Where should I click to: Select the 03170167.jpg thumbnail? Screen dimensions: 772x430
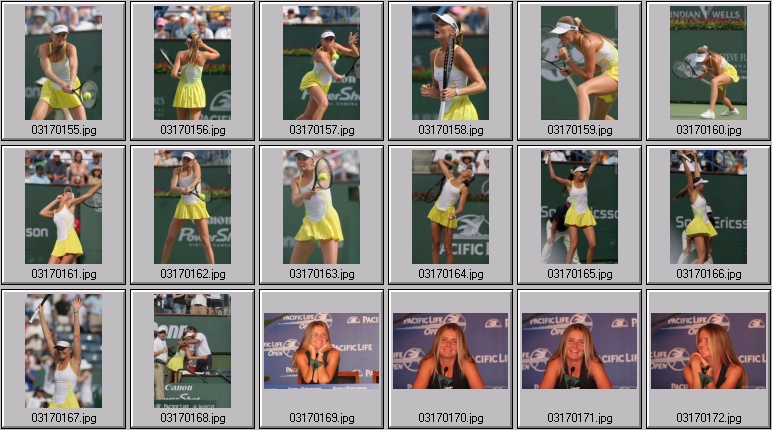(63, 351)
